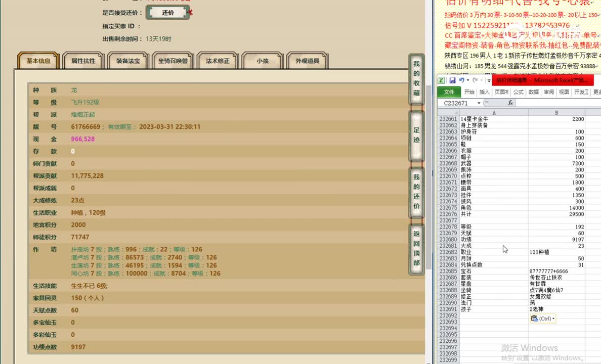
Task: Open the 外观道具 tab
Action: [308, 61]
